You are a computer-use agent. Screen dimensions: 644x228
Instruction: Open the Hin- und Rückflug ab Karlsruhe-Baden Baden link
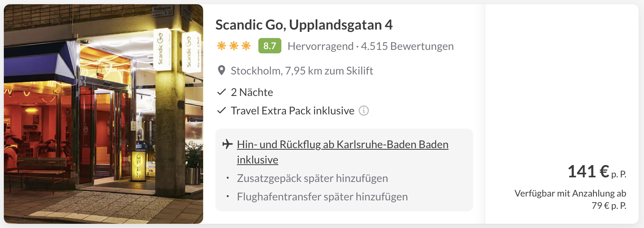coord(342,145)
